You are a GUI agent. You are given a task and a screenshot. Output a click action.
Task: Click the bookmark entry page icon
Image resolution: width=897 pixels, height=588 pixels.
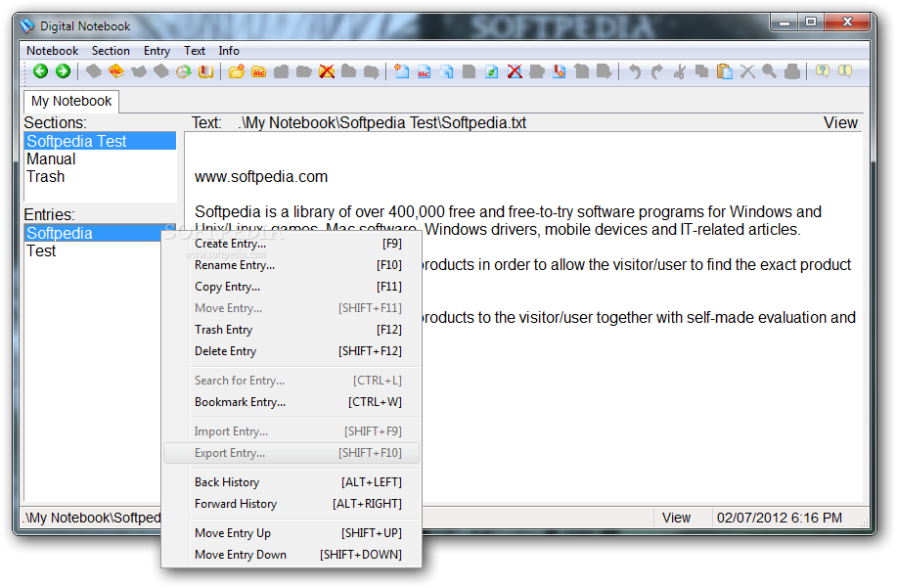[560, 72]
